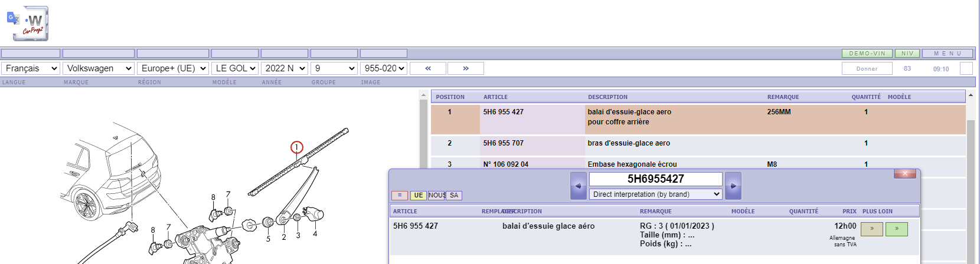The image size is (980, 264).
Task: Select the NOUS region toggle
Action: click(437, 195)
